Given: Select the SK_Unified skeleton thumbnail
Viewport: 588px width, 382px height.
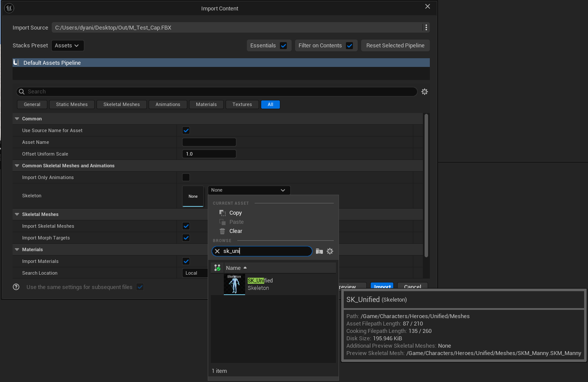Looking at the screenshot, I should pyautogui.click(x=235, y=284).
